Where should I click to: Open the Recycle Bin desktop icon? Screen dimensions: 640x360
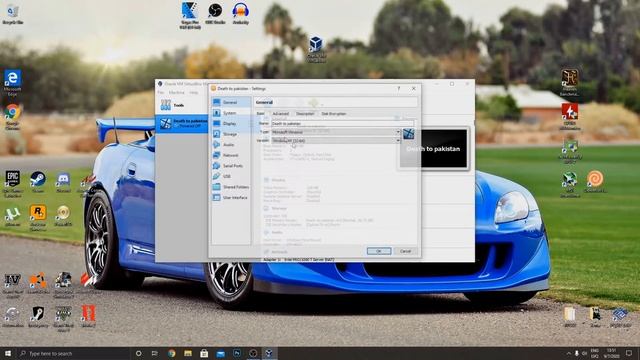pos(13,14)
